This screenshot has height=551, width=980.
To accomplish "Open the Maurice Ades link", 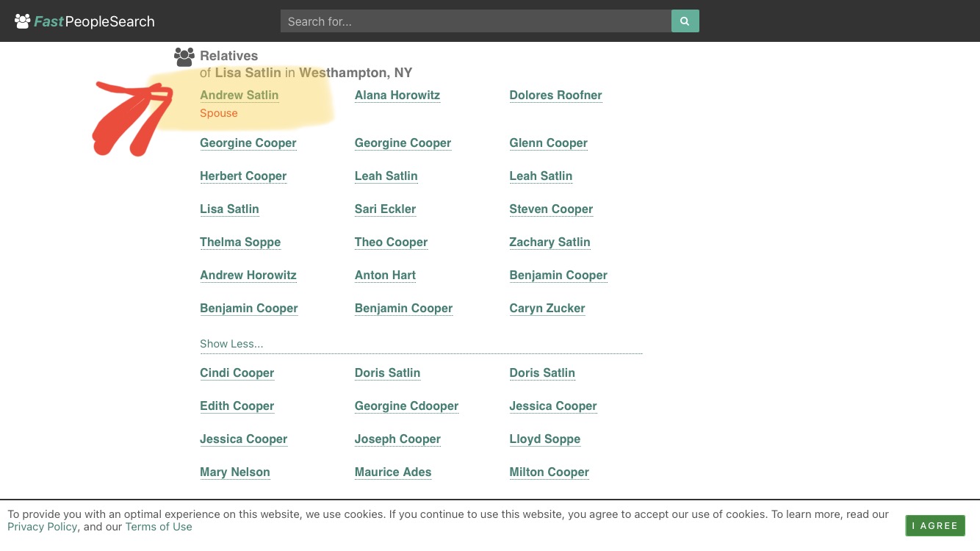I will (393, 472).
